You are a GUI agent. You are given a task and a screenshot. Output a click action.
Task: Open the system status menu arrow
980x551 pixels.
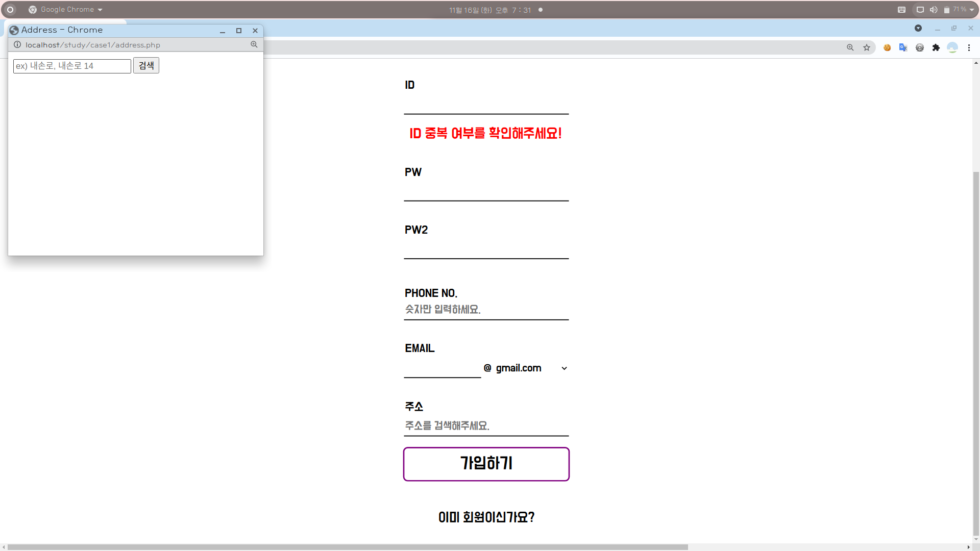(972, 10)
